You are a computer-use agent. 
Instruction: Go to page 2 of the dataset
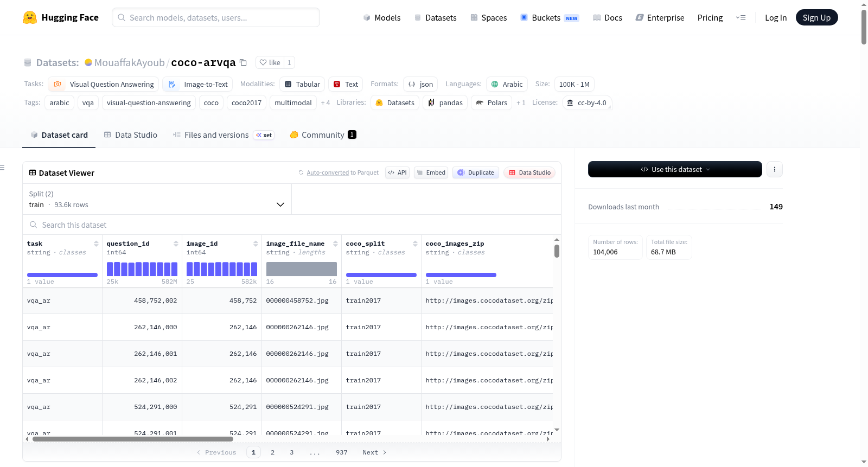[272, 452]
